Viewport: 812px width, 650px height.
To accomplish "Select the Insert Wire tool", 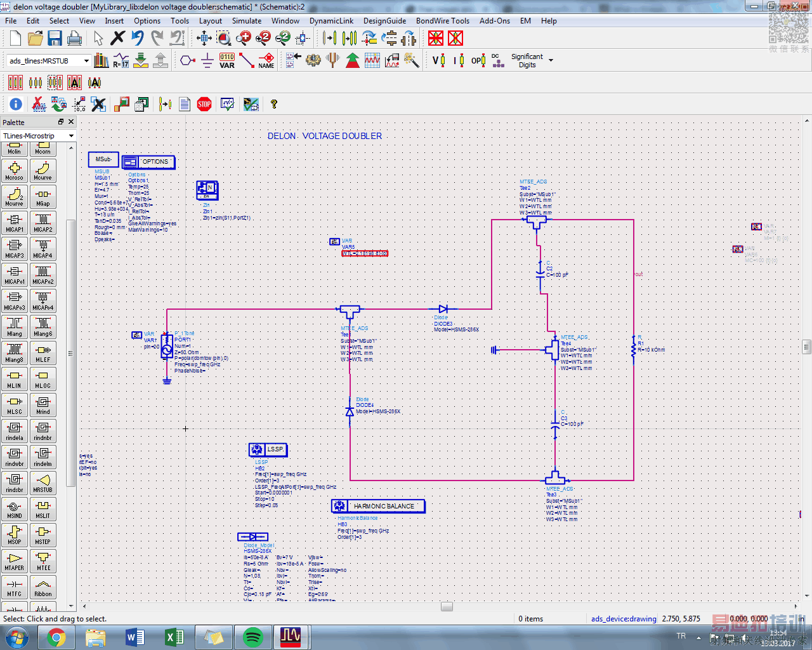I will [x=247, y=60].
